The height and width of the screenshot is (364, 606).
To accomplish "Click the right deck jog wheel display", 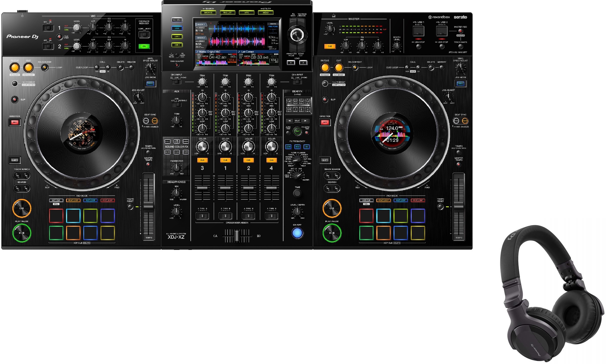I will [x=392, y=134].
